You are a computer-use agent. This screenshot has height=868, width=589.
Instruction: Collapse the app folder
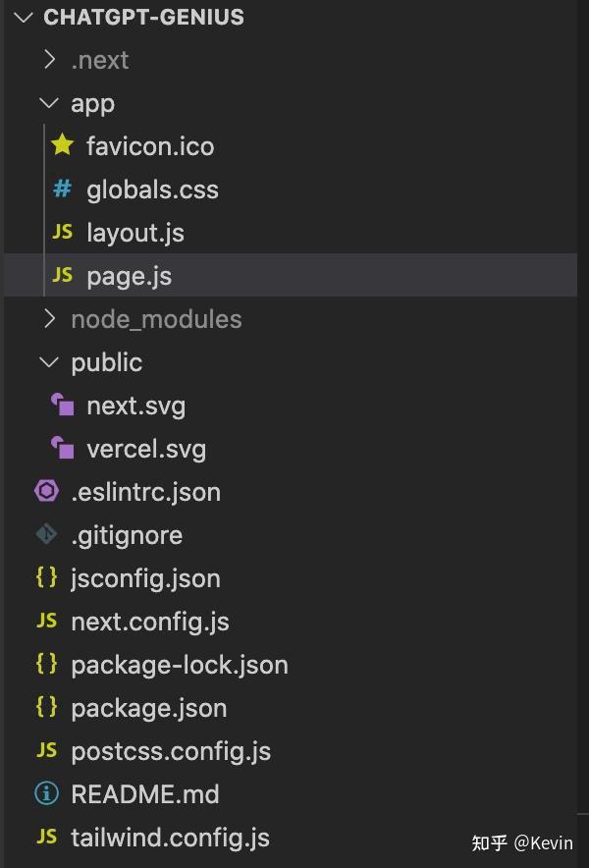[49, 103]
